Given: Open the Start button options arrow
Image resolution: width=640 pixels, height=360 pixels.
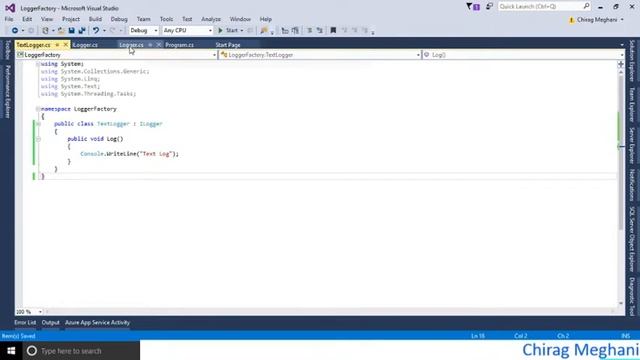Looking at the screenshot, I should [x=242, y=31].
